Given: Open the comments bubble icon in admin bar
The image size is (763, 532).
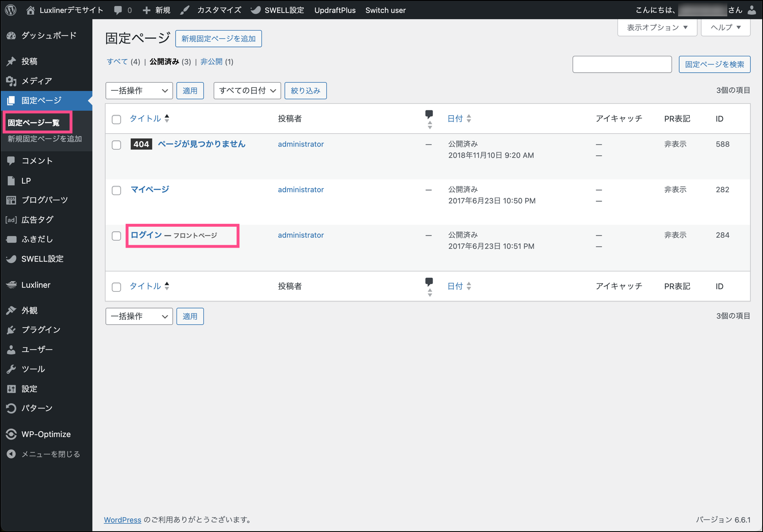Looking at the screenshot, I should [118, 10].
